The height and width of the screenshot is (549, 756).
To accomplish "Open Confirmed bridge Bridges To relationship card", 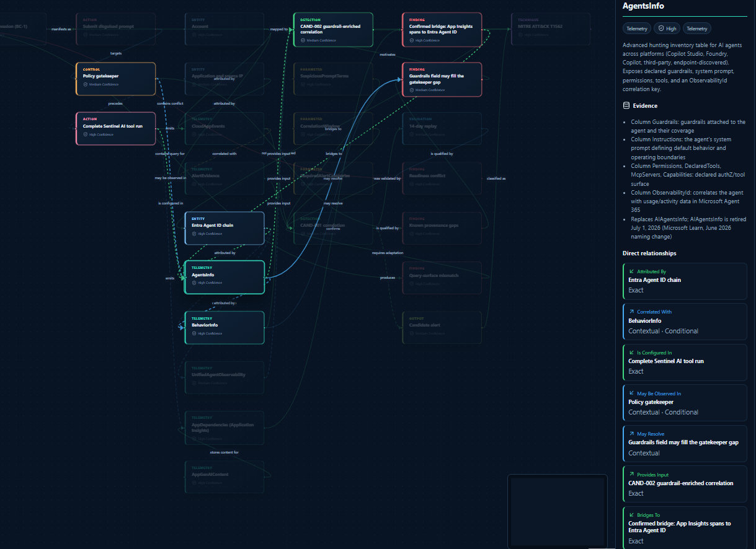I will pyautogui.click(x=685, y=528).
